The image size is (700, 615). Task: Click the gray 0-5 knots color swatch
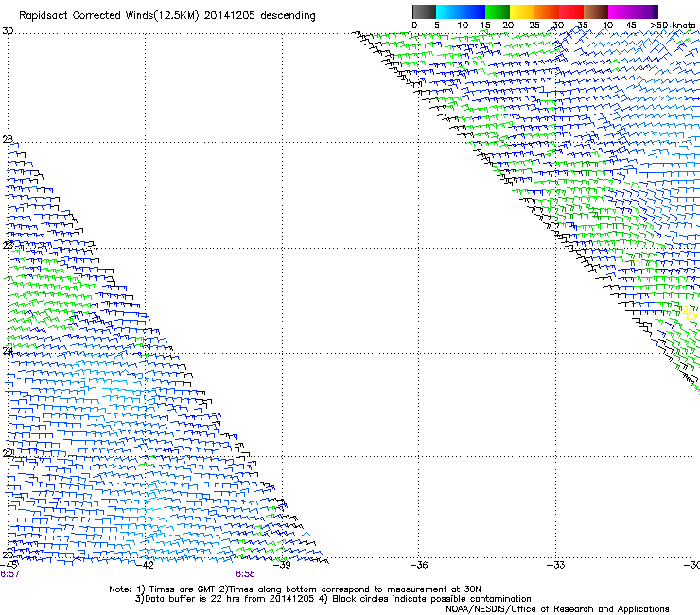point(424,11)
